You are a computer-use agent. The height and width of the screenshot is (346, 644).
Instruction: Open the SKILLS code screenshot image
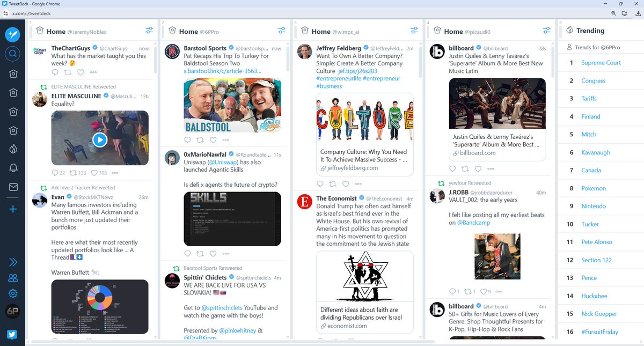232,219
